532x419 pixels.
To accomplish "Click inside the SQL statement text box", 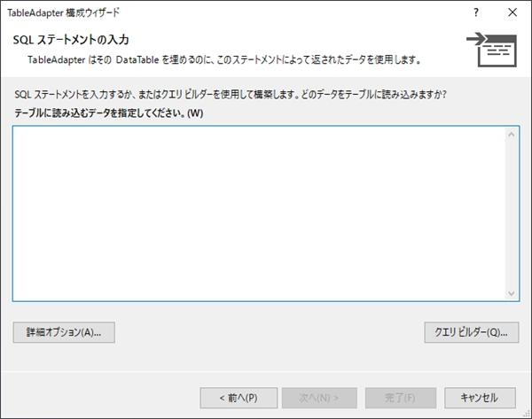I will tap(259, 213).
